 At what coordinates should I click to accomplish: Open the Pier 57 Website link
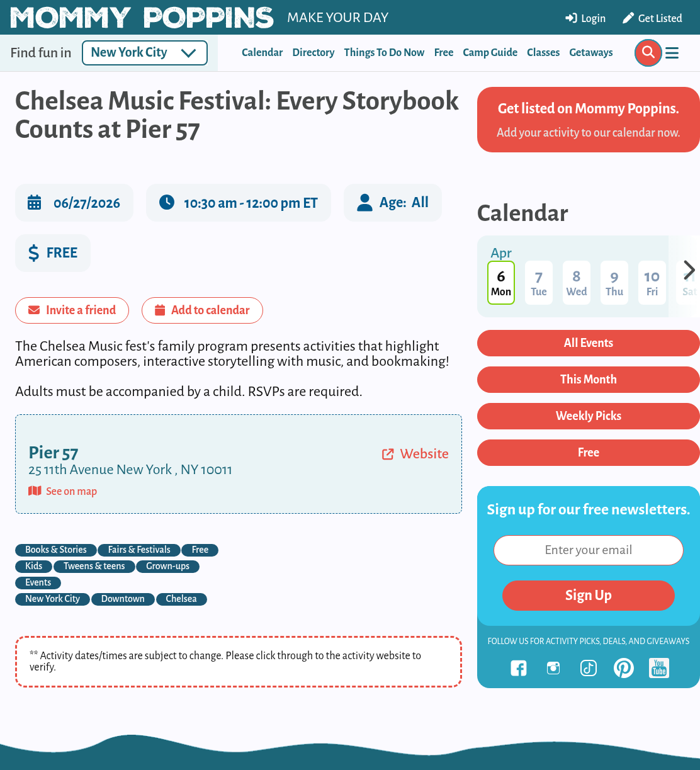415,454
